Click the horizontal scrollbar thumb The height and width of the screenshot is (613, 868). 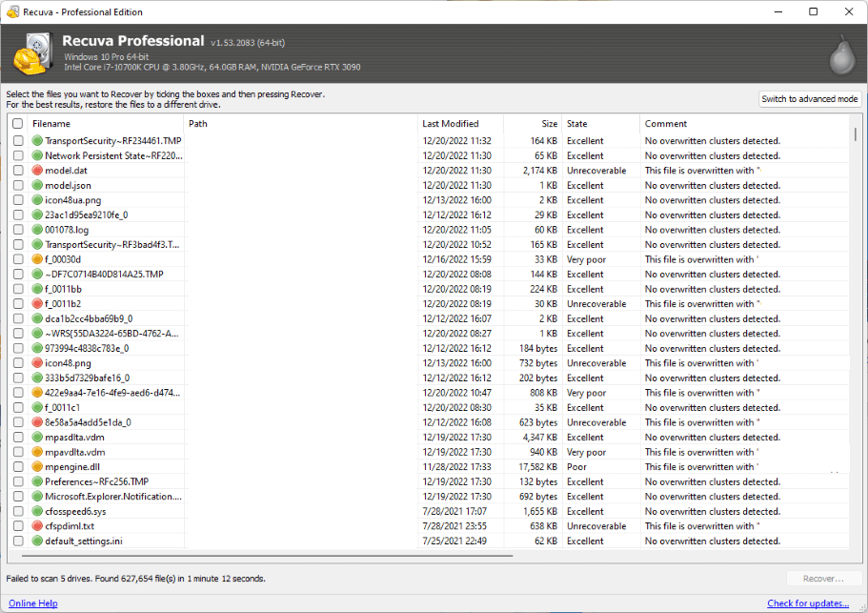[x=268, y=555]
